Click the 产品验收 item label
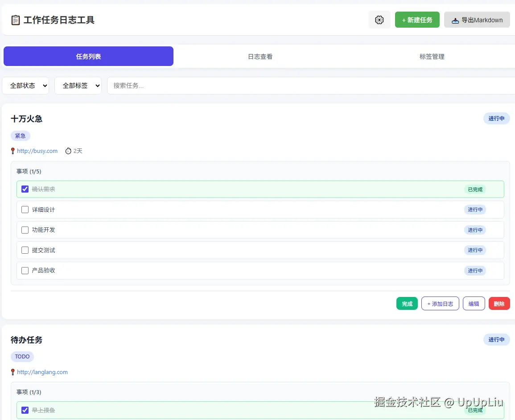This screenshot has width=515, height=420. pyautogui.click(x=43, y=270)
